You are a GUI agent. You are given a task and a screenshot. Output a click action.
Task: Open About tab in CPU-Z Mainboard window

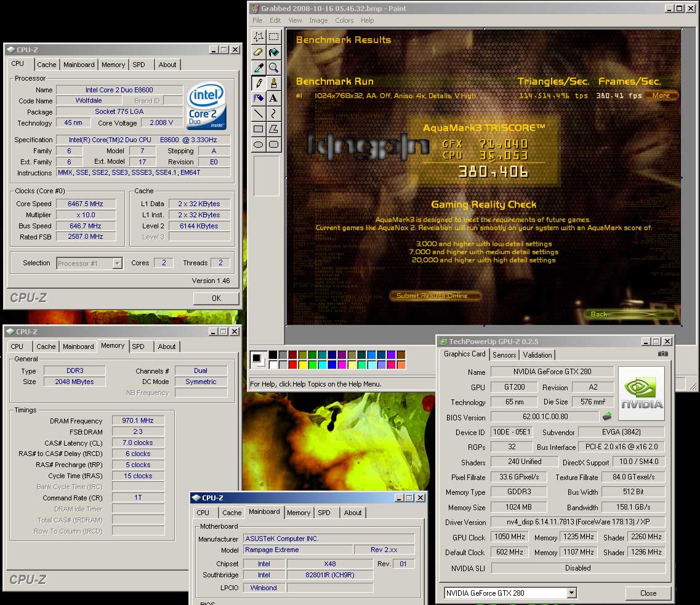pos(353,513)
